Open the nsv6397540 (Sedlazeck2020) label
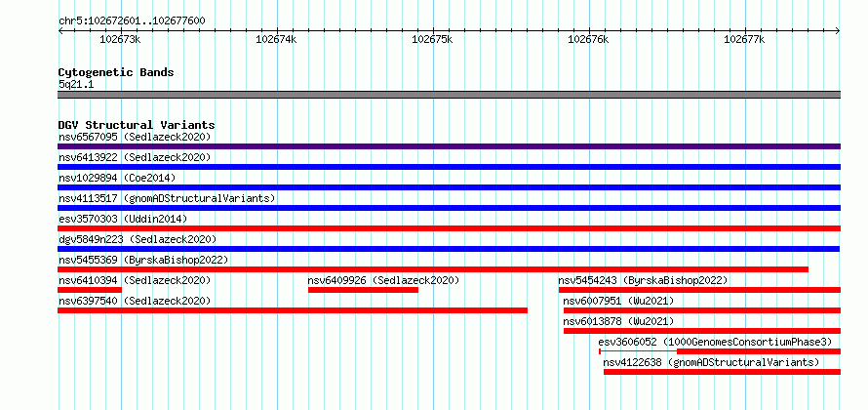The height and width of the screenshot is (410, 868). tap(135, 301)
